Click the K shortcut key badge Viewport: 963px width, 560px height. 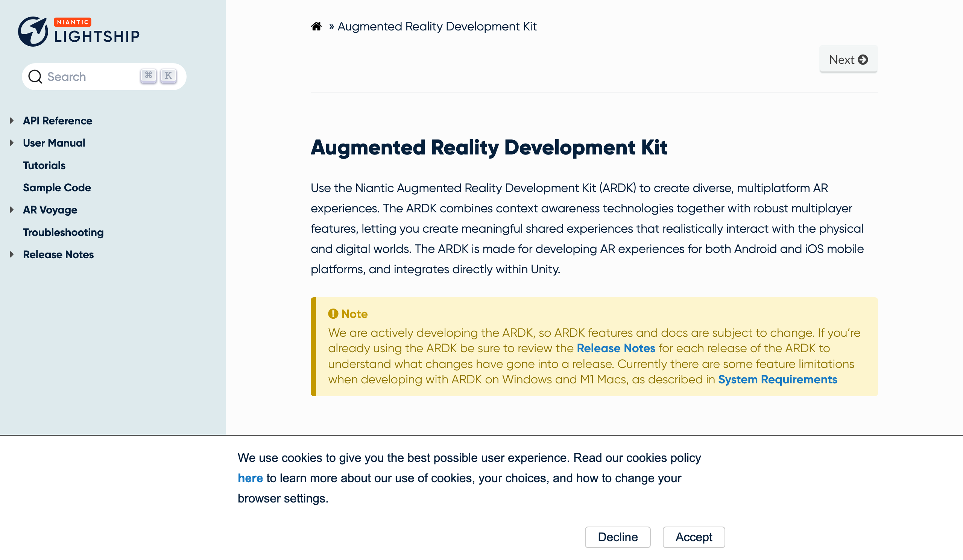168,76
